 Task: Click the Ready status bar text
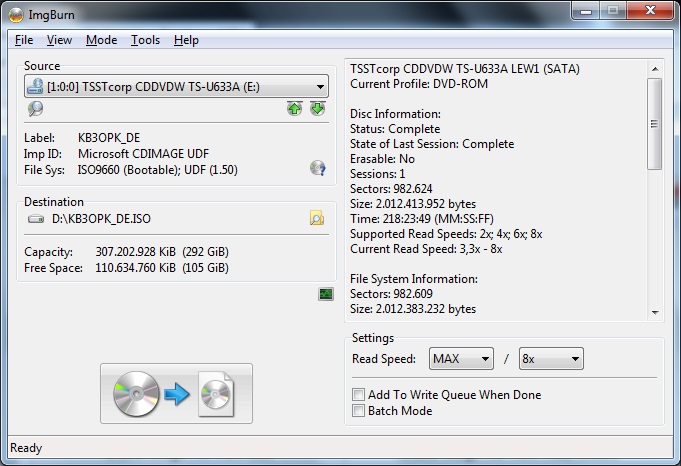click(x=26, y=448)
